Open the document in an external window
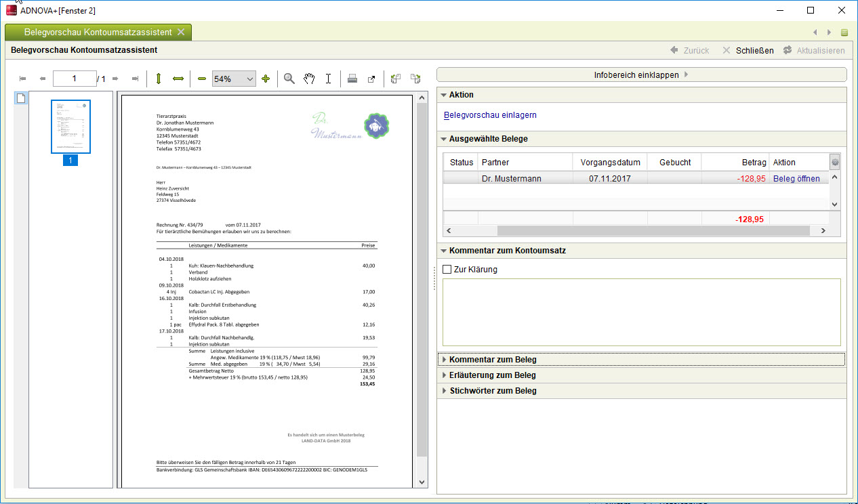858x504 pixels. pos(371,79)
